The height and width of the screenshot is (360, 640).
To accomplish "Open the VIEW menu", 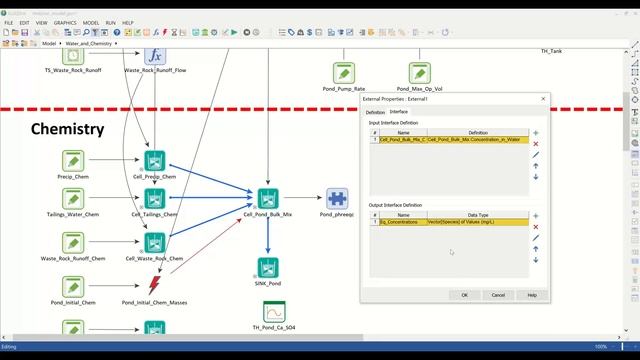I will [42, 23].
